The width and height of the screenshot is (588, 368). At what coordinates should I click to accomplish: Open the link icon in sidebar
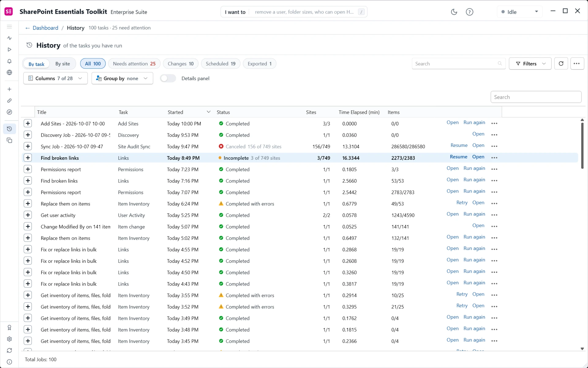click(9, 101)
